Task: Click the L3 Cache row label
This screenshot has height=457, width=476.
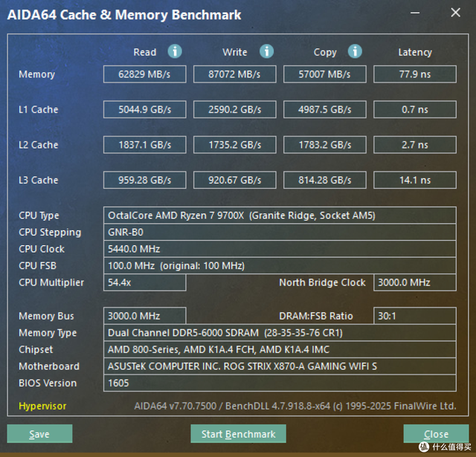Action: tap(38, 180)
